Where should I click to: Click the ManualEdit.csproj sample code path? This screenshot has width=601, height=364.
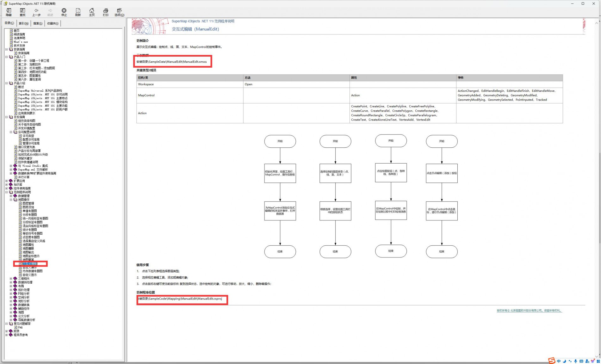(180, 299)
